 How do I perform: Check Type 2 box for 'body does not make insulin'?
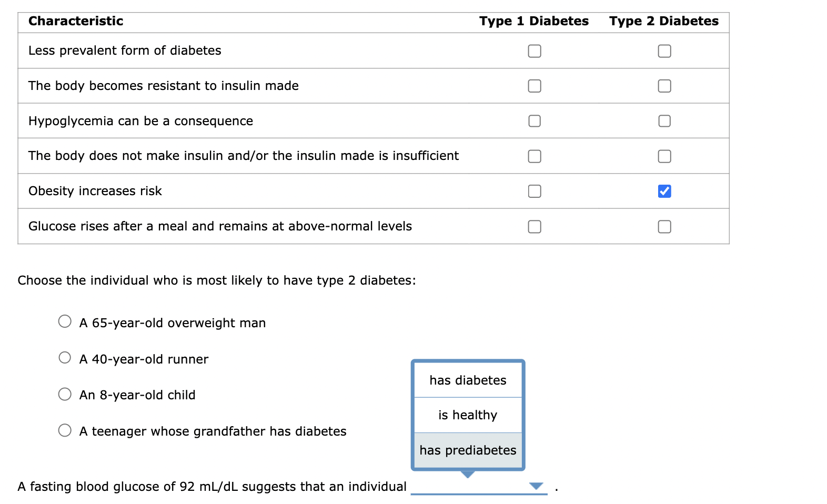click(x=664, y=156)
